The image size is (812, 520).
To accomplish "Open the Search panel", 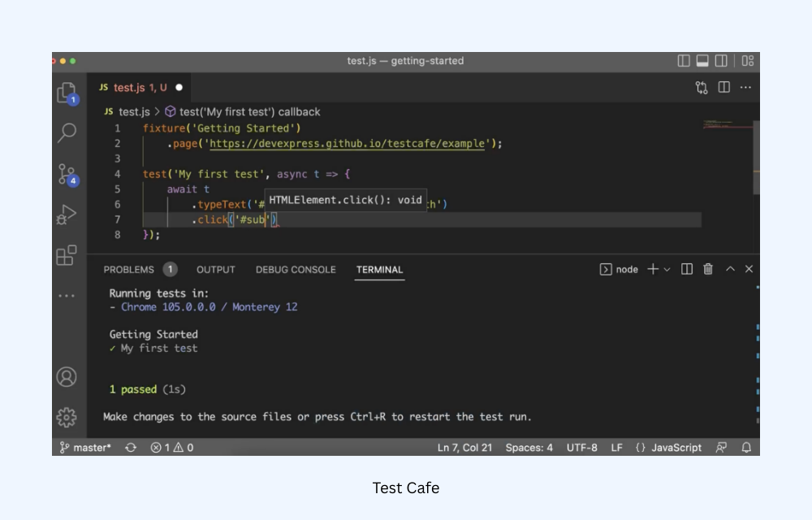I will coord(68,133).
